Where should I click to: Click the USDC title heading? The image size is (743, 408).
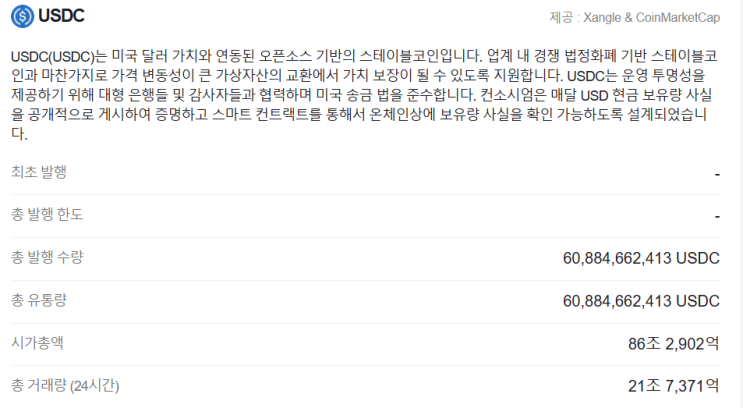point(61,16)
